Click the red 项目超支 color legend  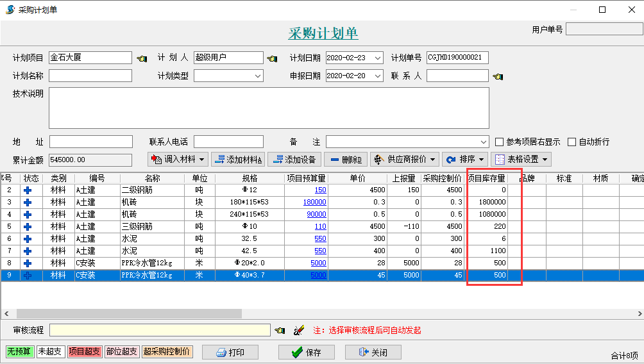click(85, 352)
